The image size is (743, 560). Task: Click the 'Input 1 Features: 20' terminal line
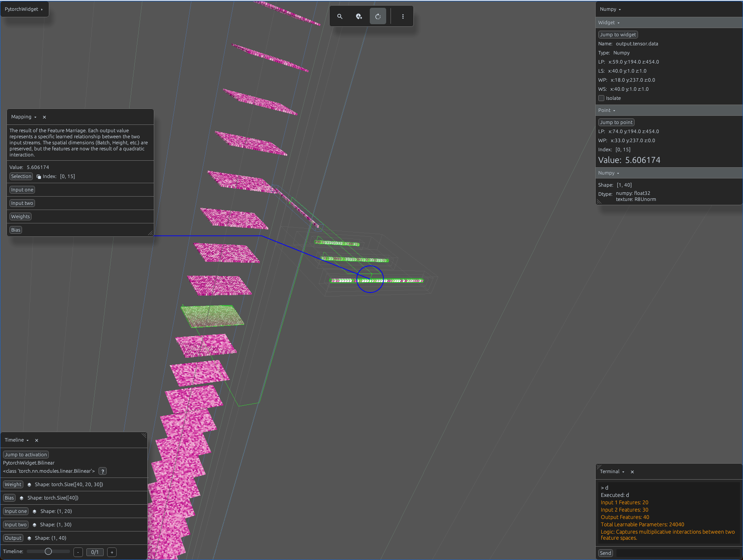(624, 503)
